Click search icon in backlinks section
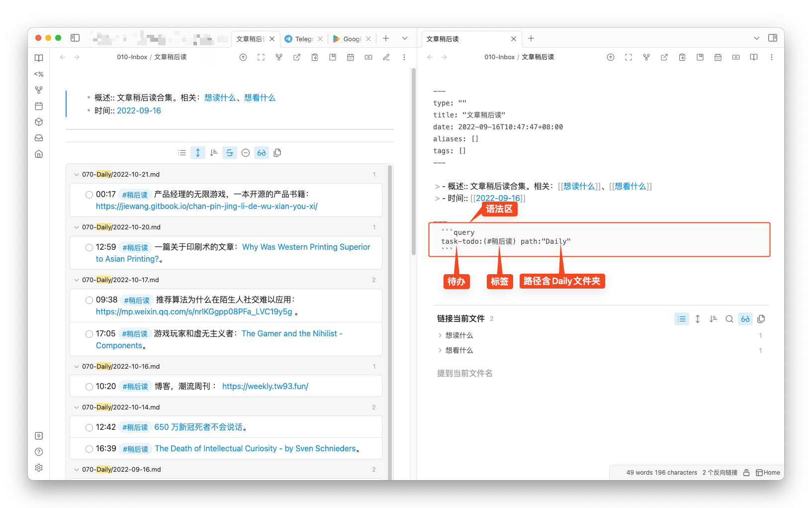The width and height of the screenshot is (812, 508). pyautogui.click(x=729, y=319)
